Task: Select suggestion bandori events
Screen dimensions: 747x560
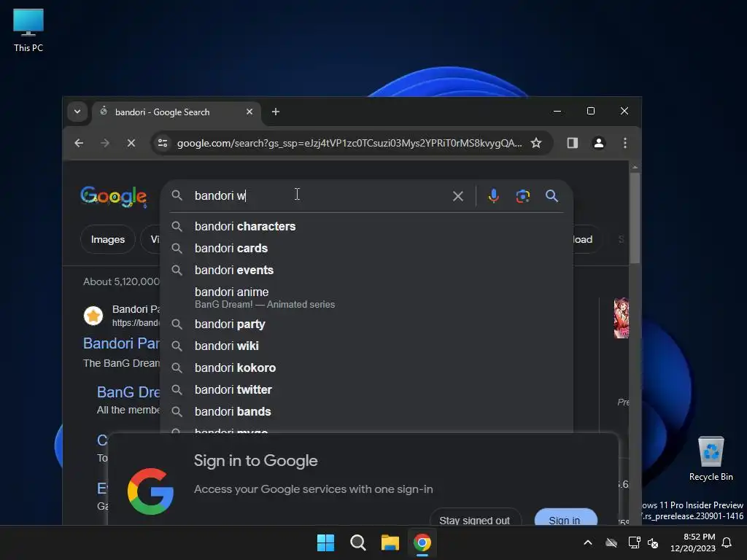Action: point(366,270)
